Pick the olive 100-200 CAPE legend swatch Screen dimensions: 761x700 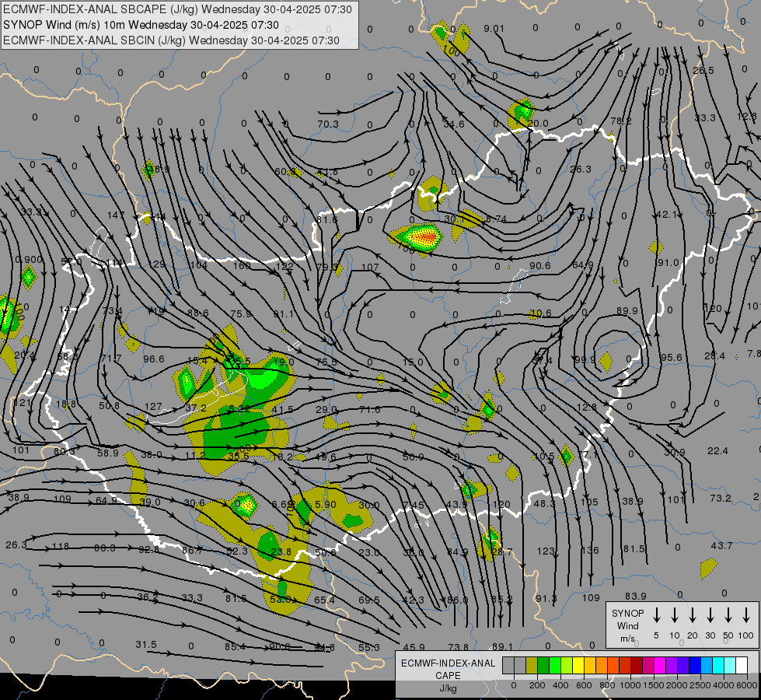point(532,666)
